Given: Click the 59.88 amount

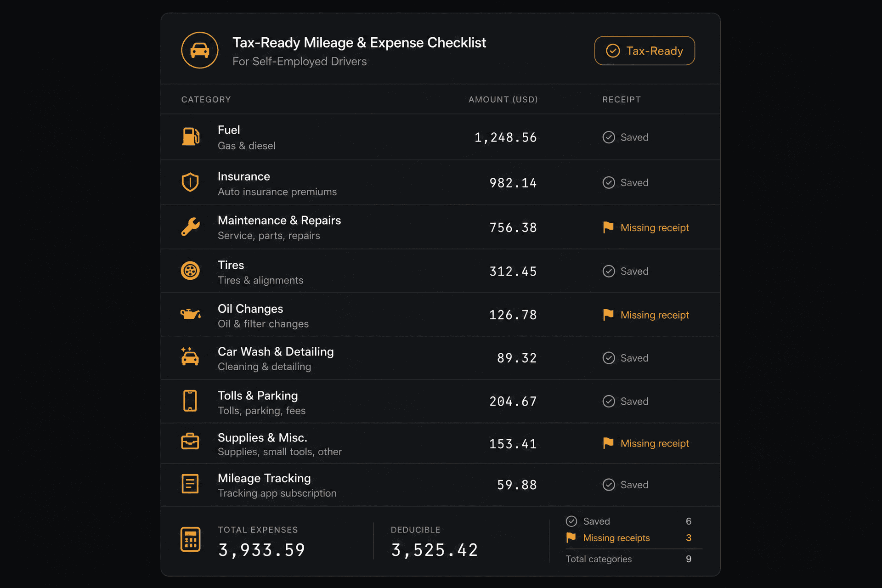Looking at the screenshot, I should click(x=517, y=485).
